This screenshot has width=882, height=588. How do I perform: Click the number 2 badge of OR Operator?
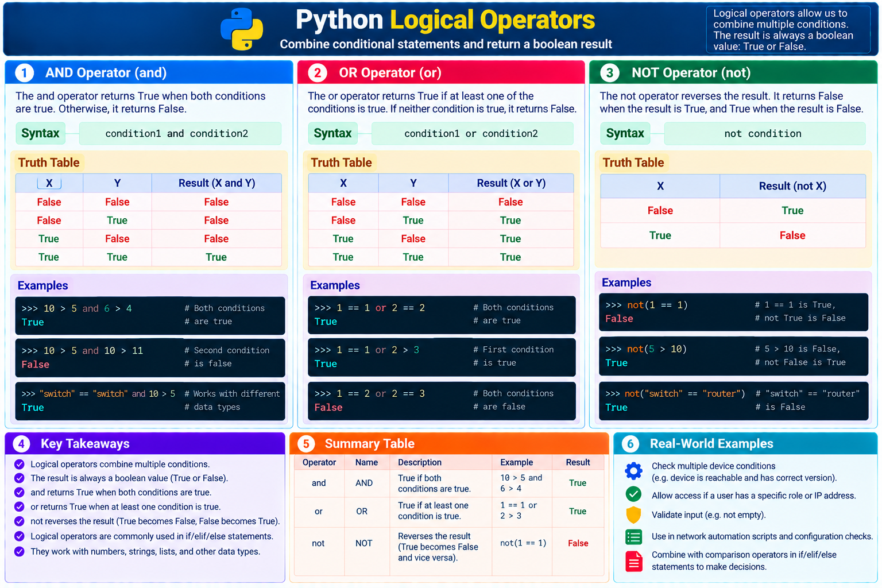(318, 73)
